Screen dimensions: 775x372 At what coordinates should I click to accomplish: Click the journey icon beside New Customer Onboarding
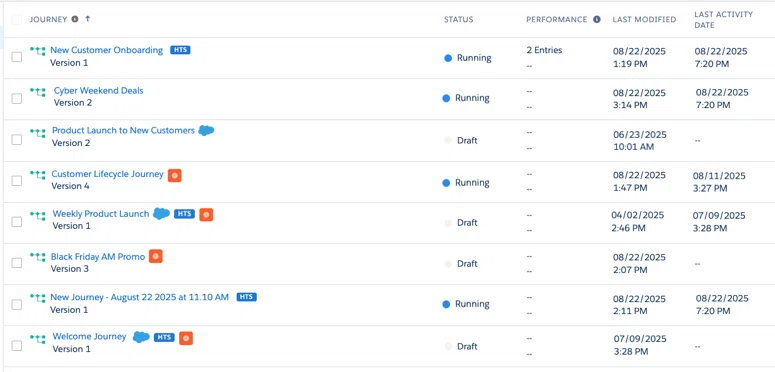pos(38,50)
